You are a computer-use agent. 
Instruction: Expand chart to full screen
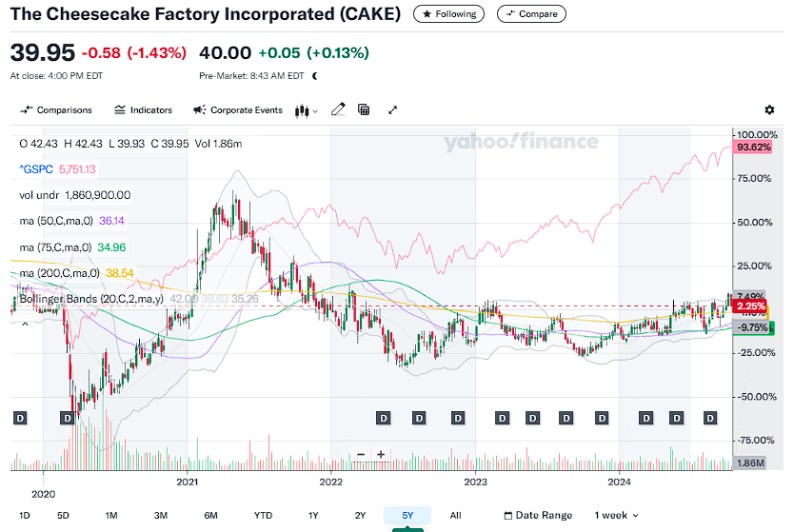pos(392,110)
